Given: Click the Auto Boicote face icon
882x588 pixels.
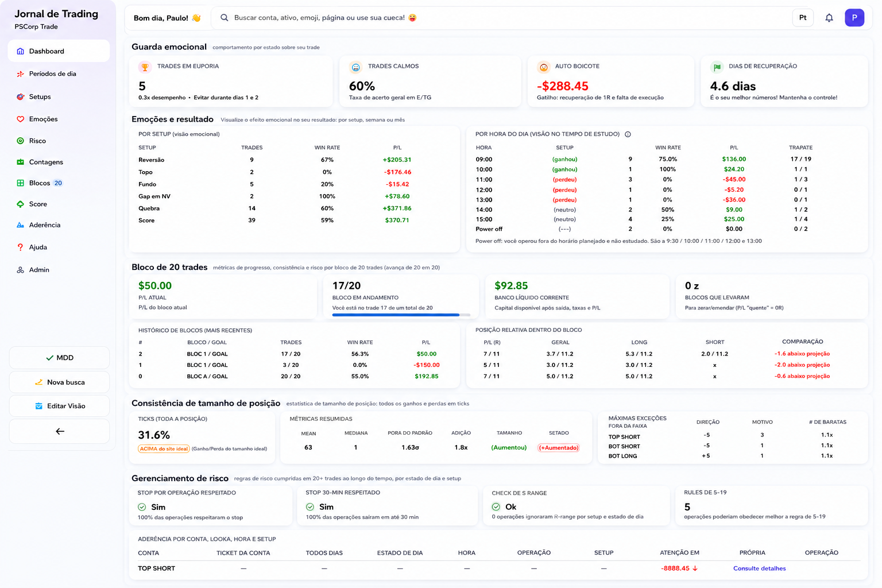Looking at the screenshot, I should 543,67.
